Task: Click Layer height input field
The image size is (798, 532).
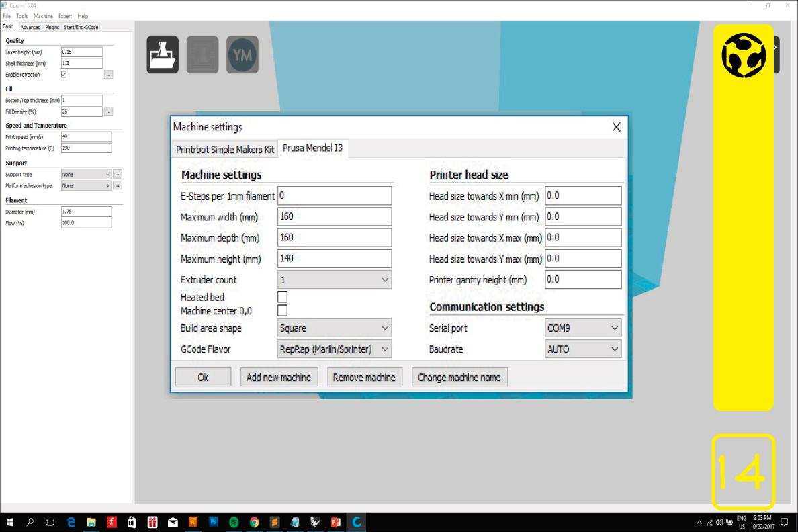Action: click(82, 52)
